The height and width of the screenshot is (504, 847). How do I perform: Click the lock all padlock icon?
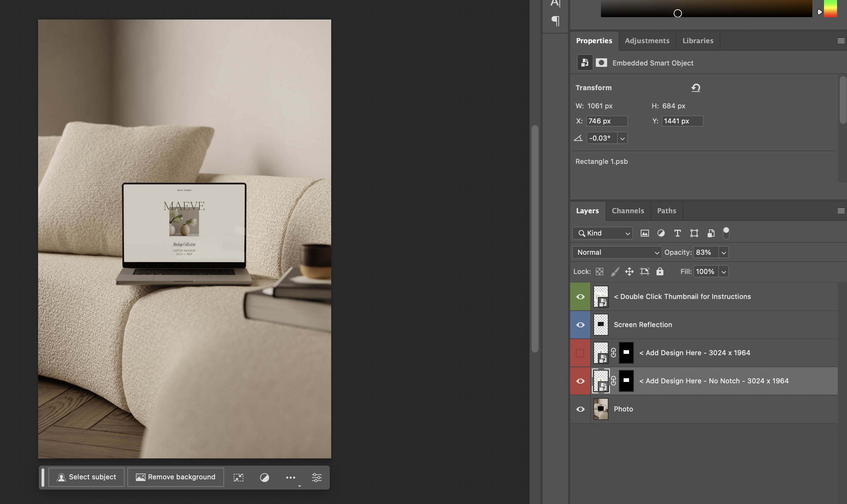point(660,272)
